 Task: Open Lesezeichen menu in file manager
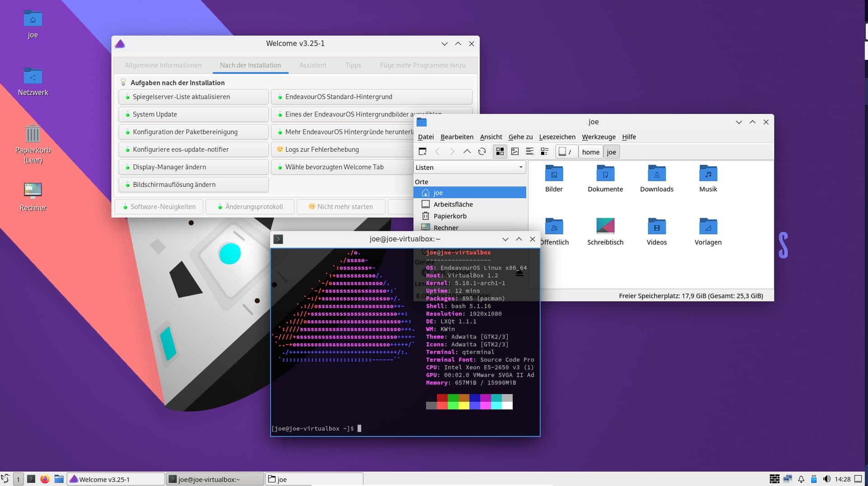(557, 137)
